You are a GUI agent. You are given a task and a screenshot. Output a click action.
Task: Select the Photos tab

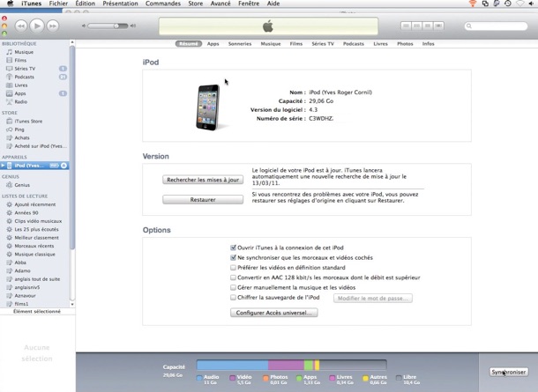(405, 44)
